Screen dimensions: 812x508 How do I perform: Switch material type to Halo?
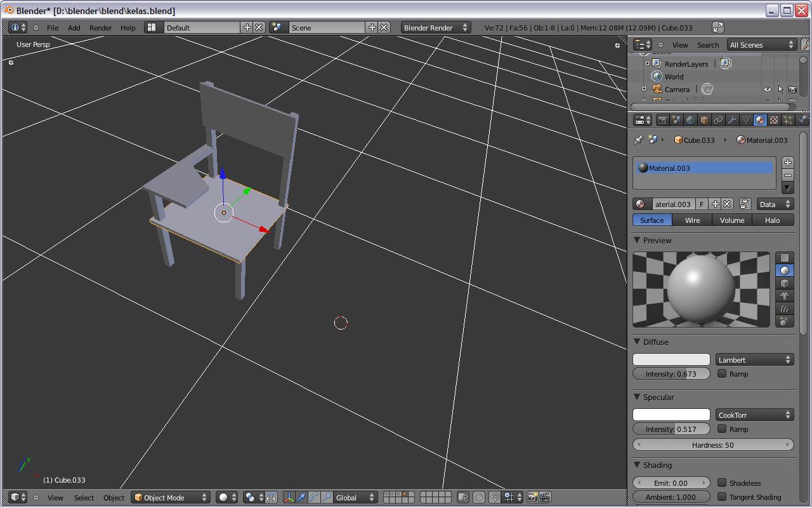pos(772,220)
